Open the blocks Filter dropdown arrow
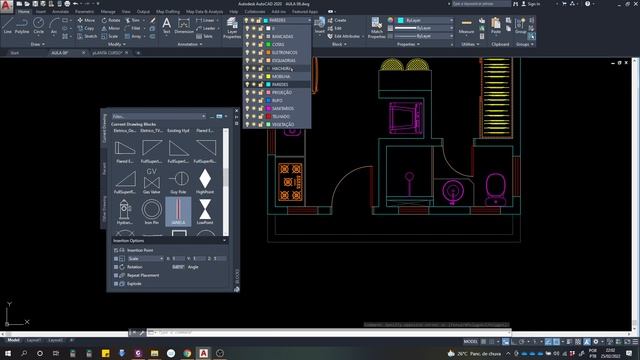This screenshot has width=640, height=360. tap(204, 116)
